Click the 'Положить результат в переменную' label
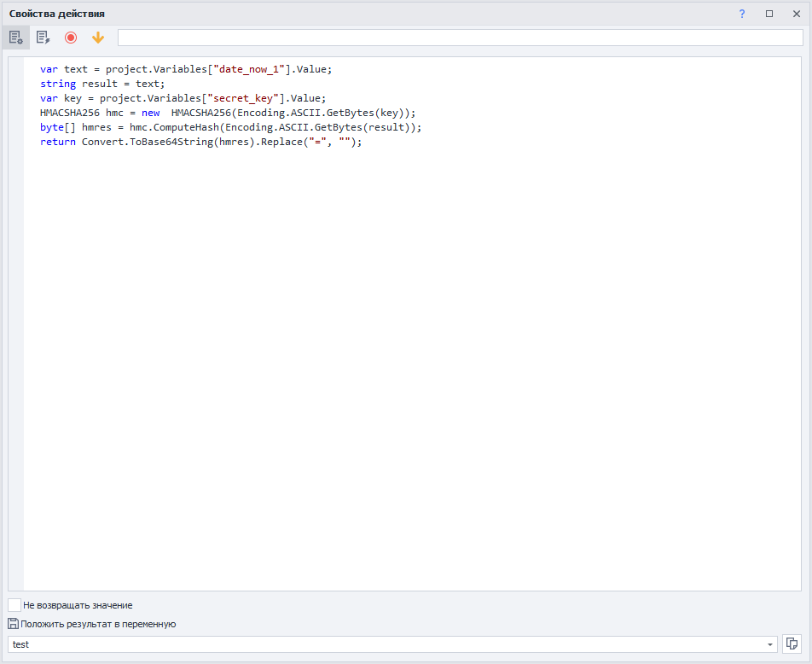The width and height of the screenshot is (812, 664). pyautogui.click(x=98, y=624)
